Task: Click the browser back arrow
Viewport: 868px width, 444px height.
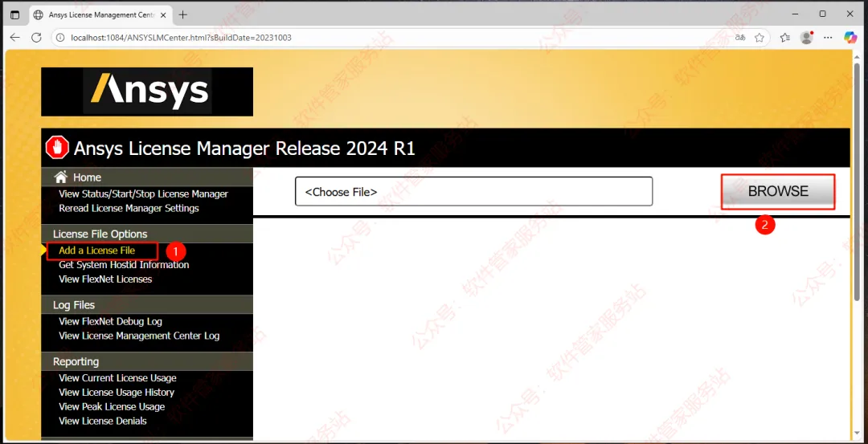Action: click(15, 38)
